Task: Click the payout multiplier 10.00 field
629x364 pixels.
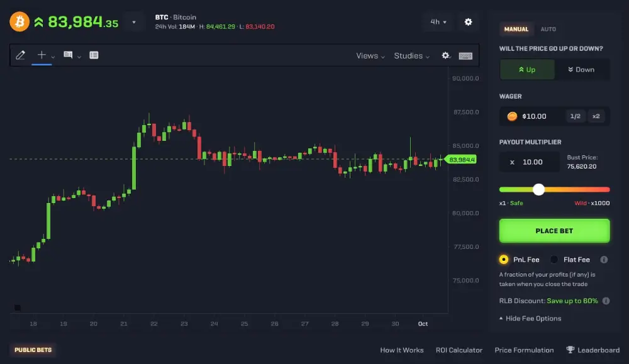Action: click(x=530, y=162)
